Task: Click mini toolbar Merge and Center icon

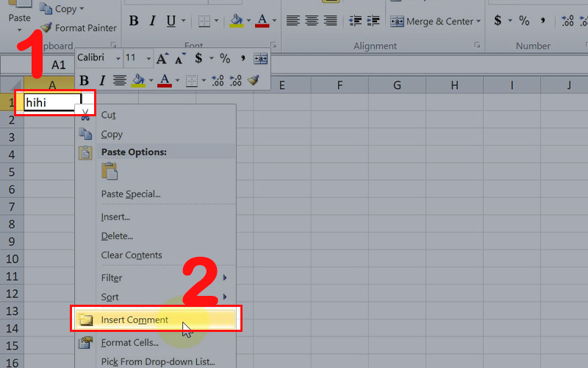Action: point(261,59)
